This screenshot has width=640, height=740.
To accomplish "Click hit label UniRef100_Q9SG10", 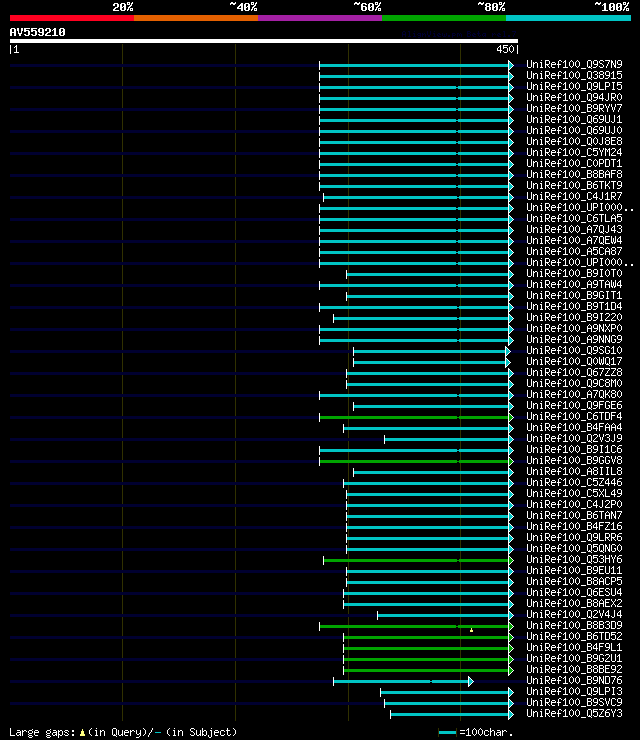I will coord(574,350).
